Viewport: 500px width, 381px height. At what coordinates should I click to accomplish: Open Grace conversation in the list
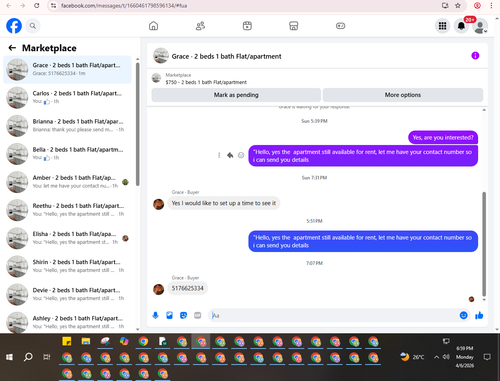tap(67, 70)
